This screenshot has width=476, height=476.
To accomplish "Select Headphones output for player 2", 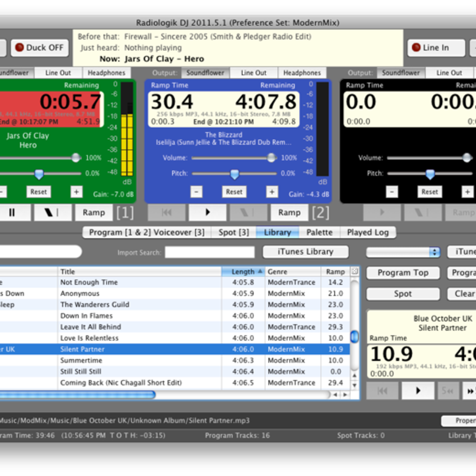I will [x=302, y=73].
